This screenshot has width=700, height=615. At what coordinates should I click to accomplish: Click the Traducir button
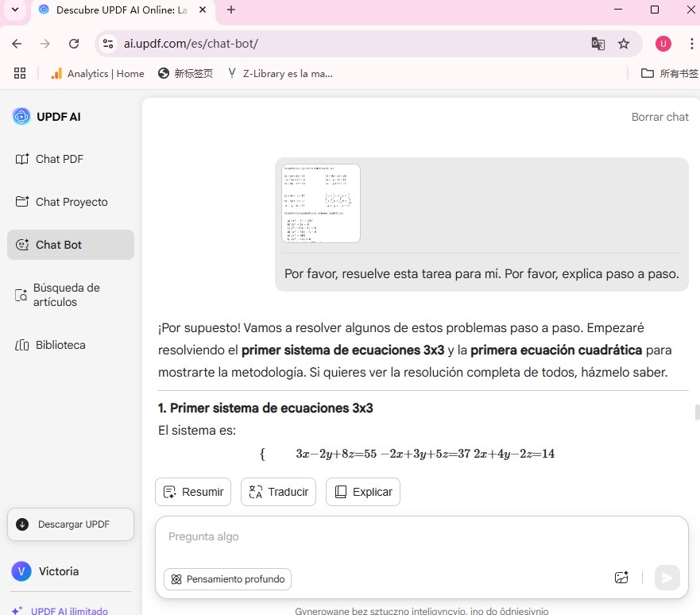point(278,492)
